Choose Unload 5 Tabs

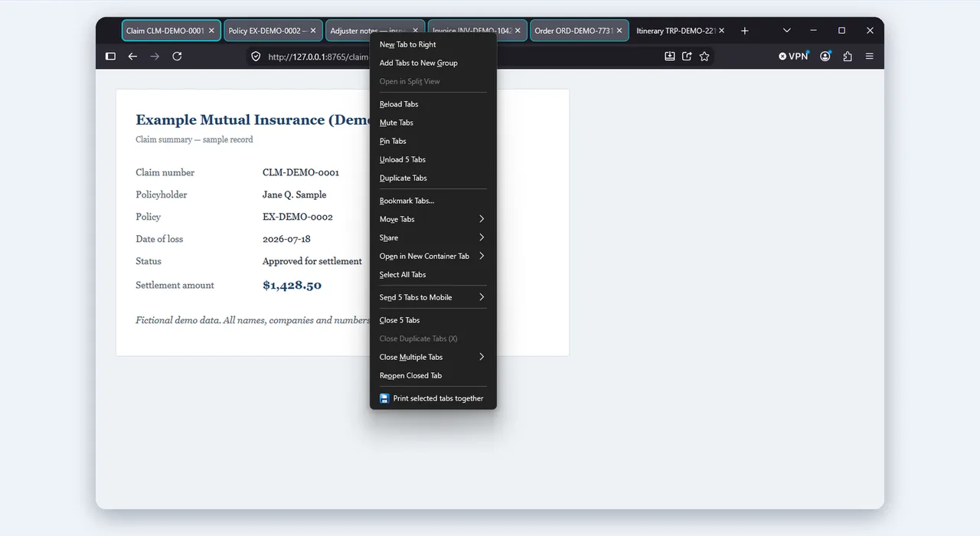click(x=433, y=159)
